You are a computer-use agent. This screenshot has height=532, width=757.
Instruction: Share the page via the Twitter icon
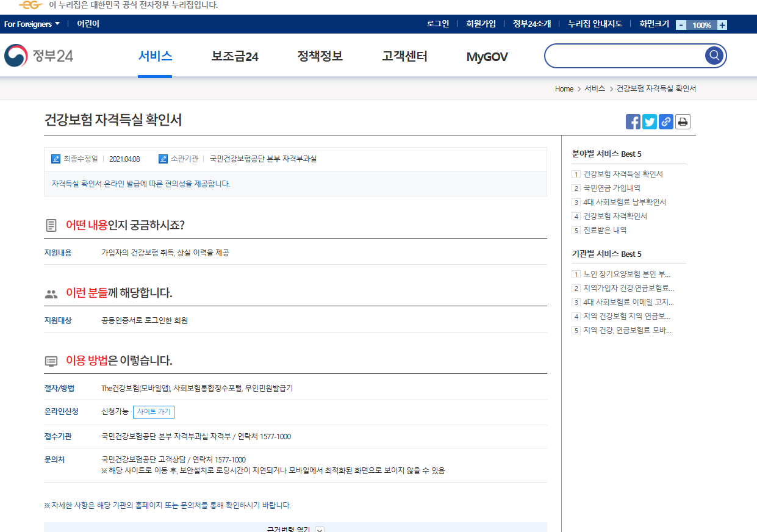point(649,121)
